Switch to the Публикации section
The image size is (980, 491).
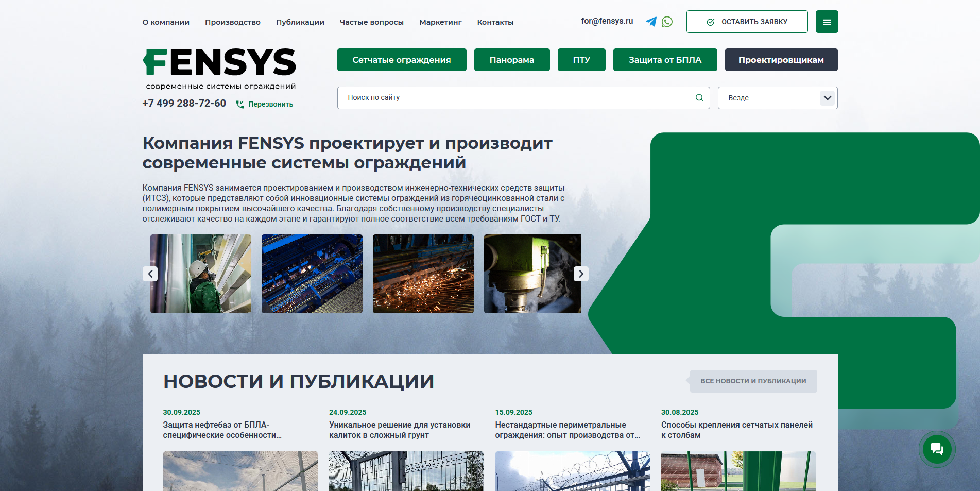300,22
